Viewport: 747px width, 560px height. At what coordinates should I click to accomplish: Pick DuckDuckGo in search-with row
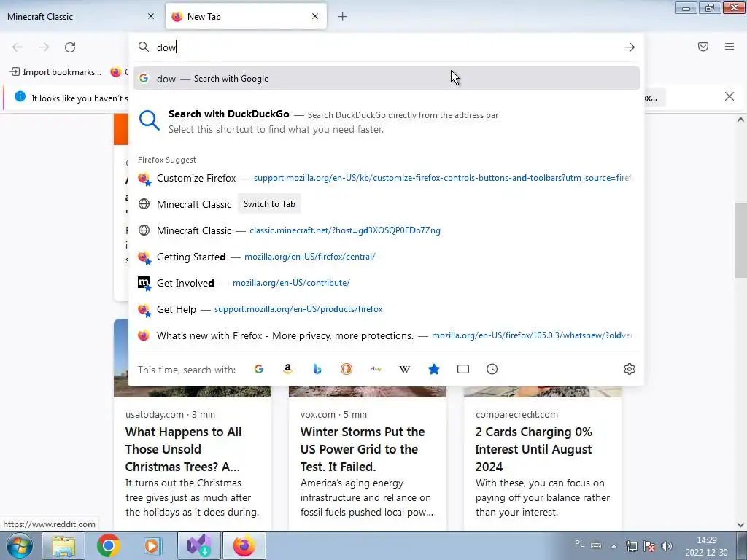347,369
